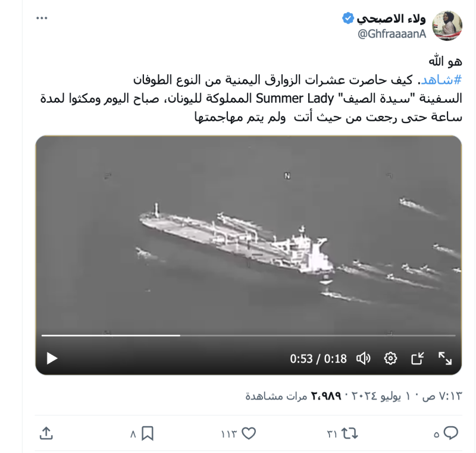
Task: Click the author display name ولاء الاصبحي
Action: pos(391,19)
